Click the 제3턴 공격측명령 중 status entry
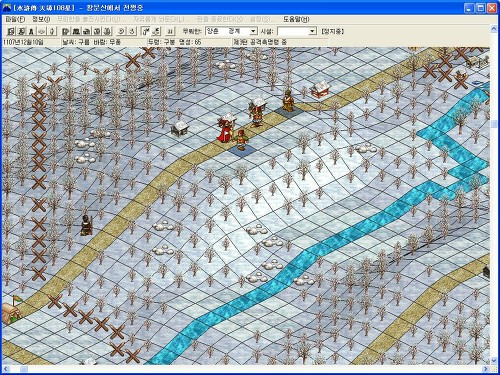This screenshot has width=500, height=375. point(260,42)
